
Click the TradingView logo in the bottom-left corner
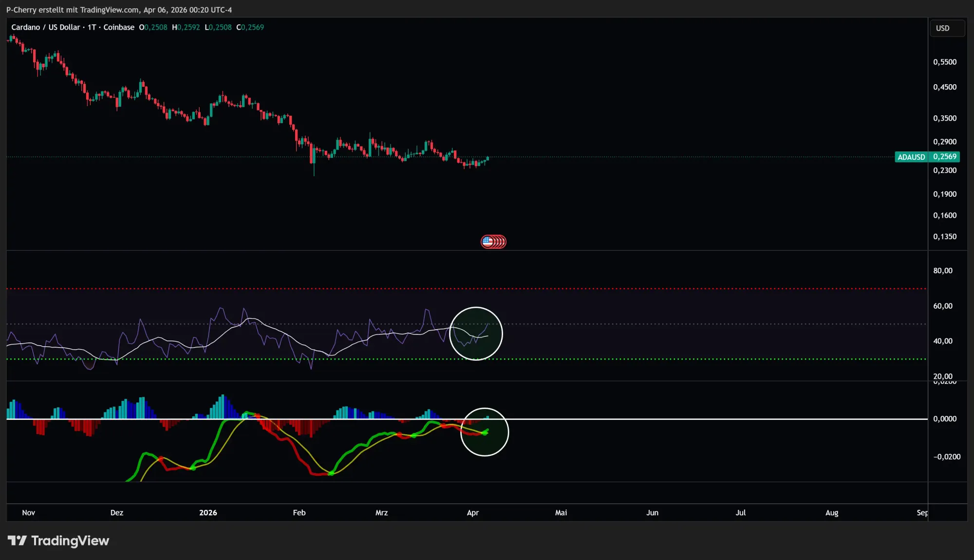click(x=58, y=541)
